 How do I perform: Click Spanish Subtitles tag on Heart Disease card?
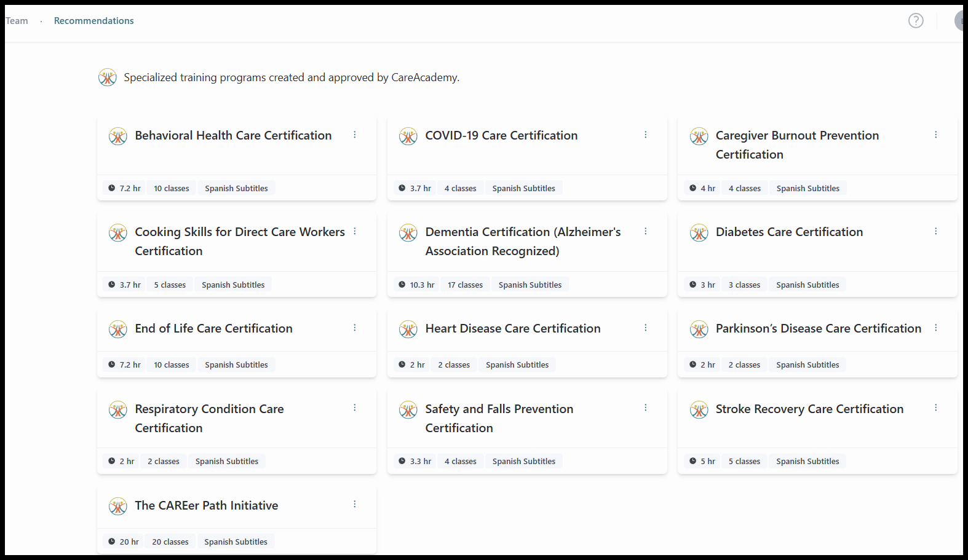click(517, 365)
